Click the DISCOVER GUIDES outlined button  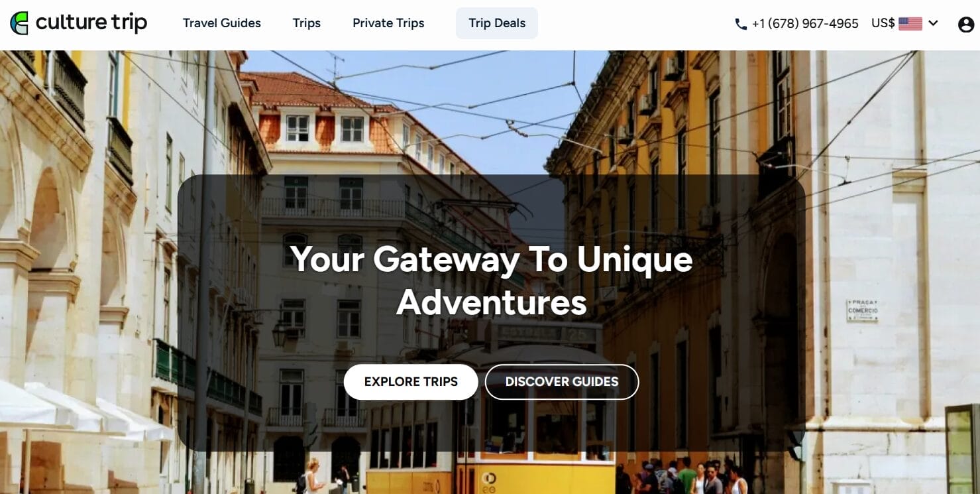click(x=562, y=382)
